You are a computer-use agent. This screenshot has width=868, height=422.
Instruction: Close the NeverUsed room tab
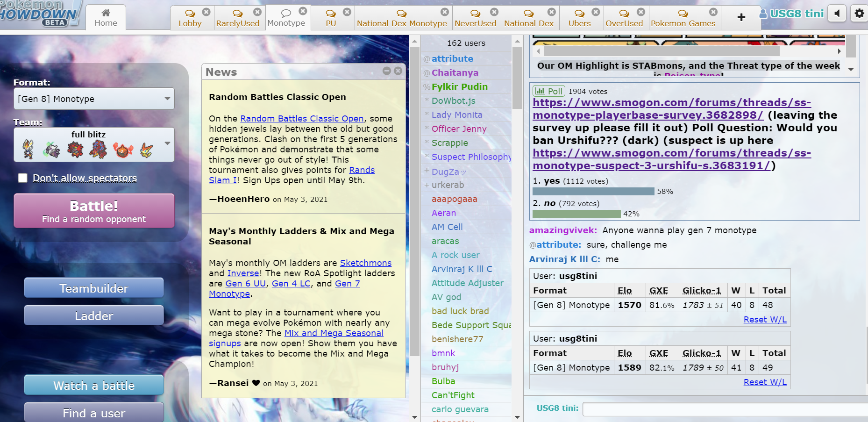[x=494, y=12]
